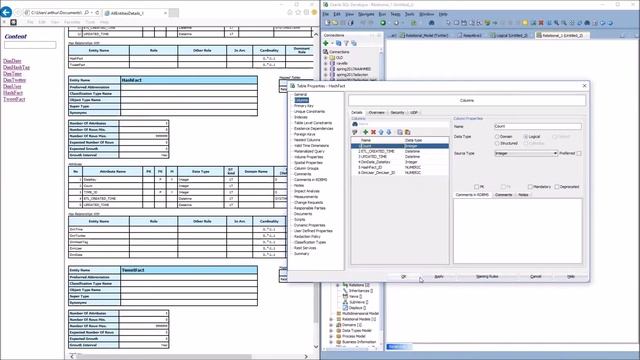Image resolution: width=640 pixels, height=360 pixels.
Task: Expand Data Types Model node
Action: click(331, 331)
